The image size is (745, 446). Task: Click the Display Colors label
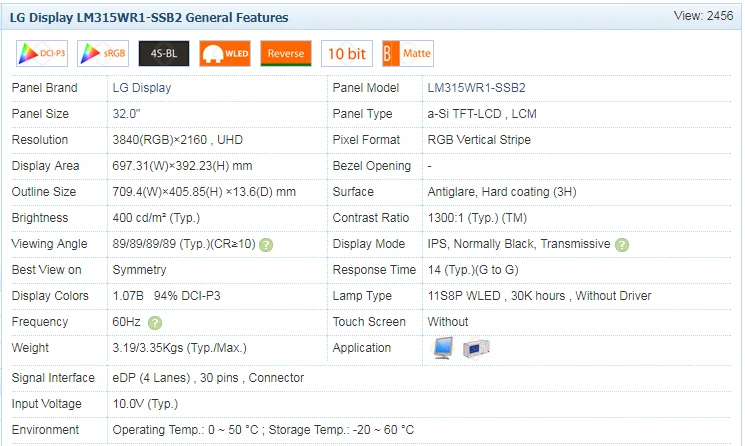click(x=50, y=296)
